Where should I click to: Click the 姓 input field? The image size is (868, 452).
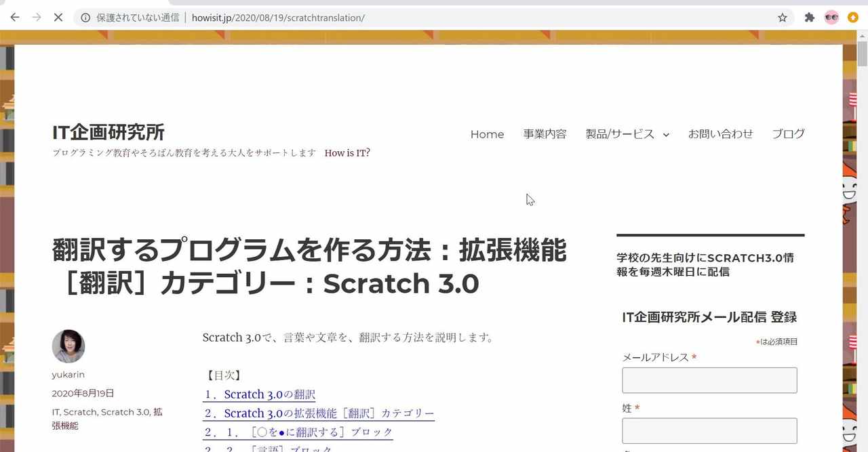click(709, 431)
